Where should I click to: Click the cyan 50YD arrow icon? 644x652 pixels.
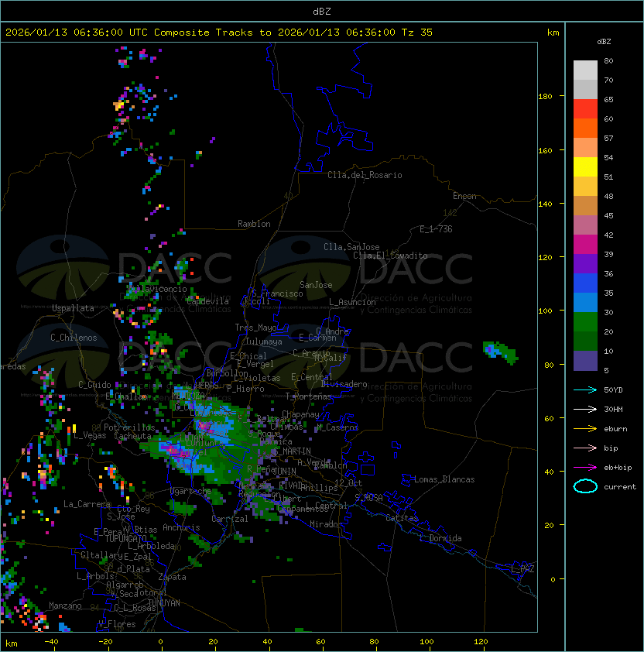(x=585, y=389)
